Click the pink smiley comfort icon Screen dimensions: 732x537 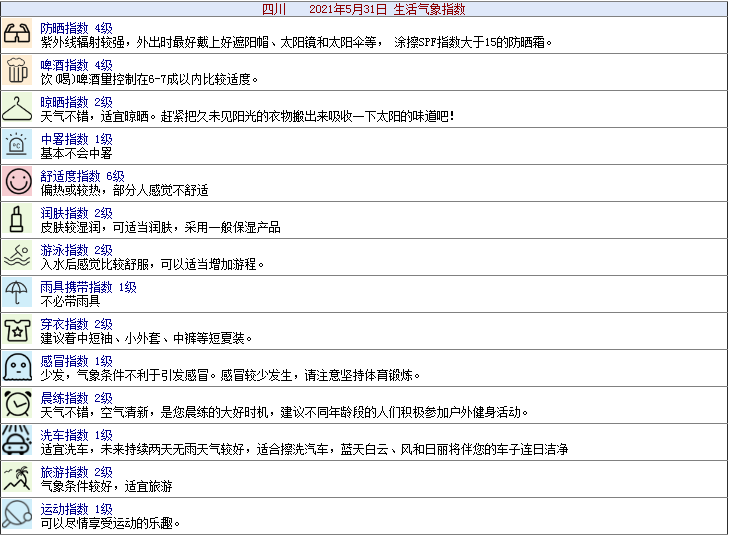pos(18,183)
